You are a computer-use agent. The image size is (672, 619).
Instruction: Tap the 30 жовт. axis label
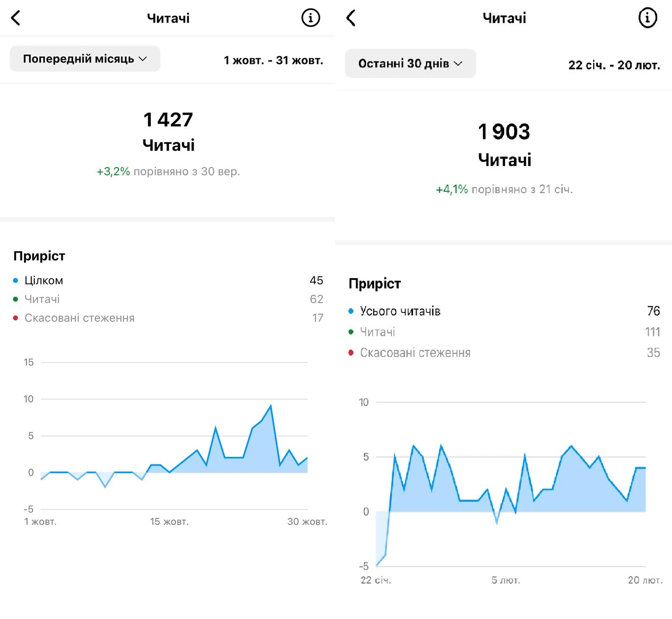[x=307, y=522]
